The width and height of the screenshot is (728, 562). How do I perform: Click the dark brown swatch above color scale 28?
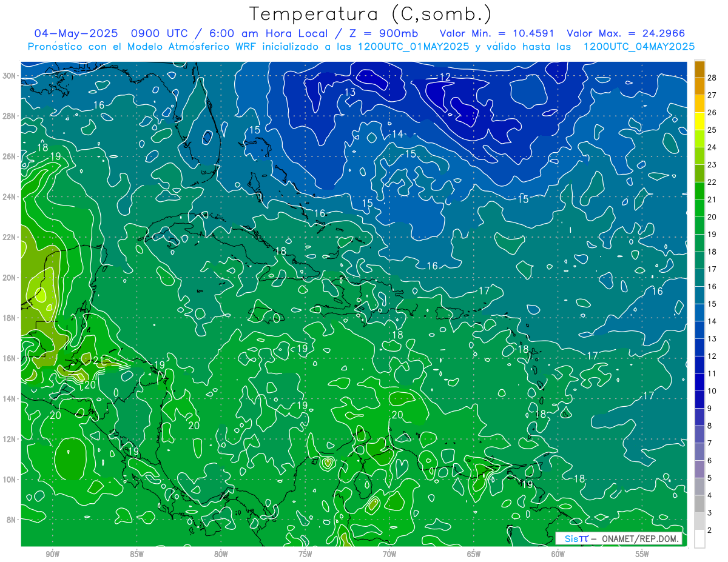click(x=699, y=69)
